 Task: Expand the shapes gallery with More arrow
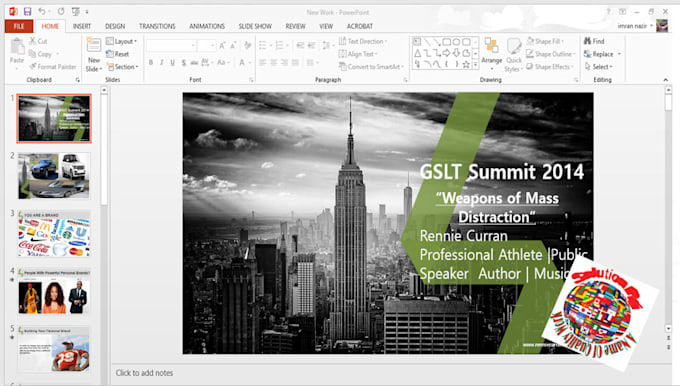[x=476, y=65]
